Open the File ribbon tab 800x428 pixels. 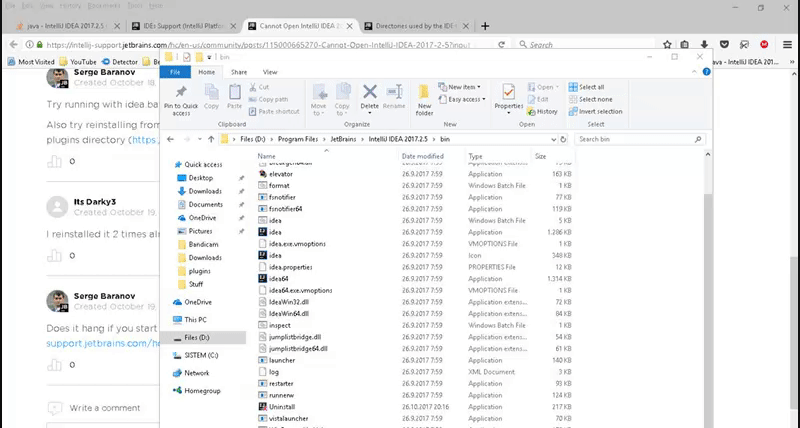click(x=175, y=72)
